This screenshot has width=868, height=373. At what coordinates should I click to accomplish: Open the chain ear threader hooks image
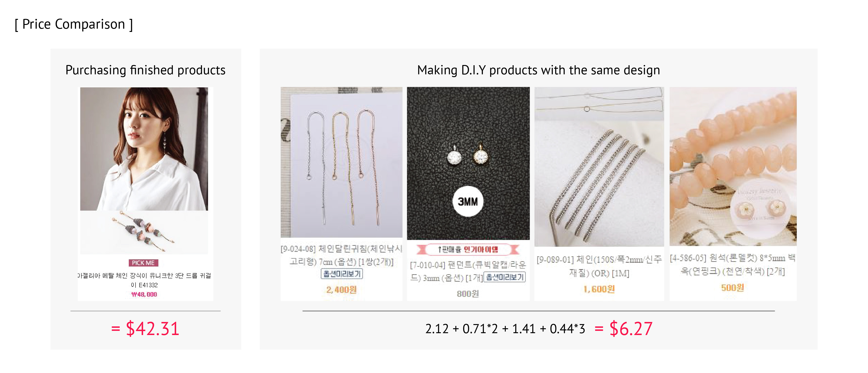(x=341, y=162)
